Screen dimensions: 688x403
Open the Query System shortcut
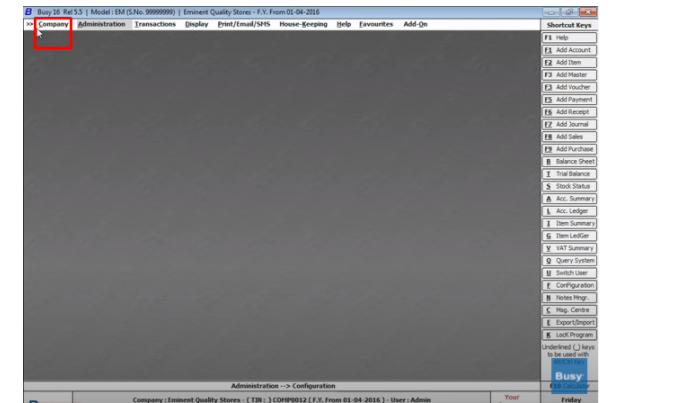pos(569,260)
